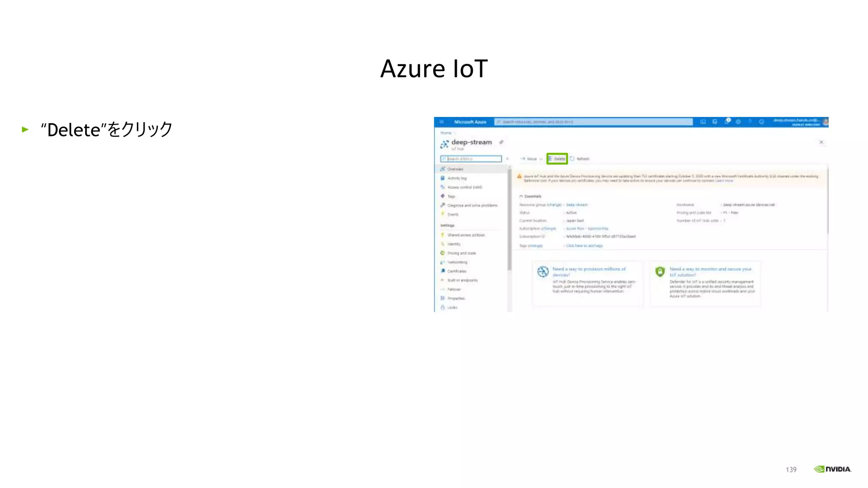Click the Networking sidebar icon

click(x=442, y=262)
